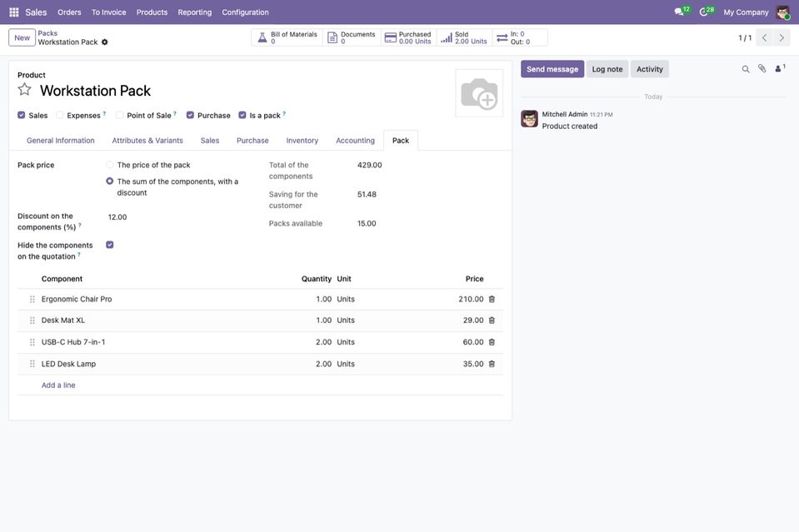Viewport: 799px width, 532px height.
Task: Click the Log note button
Action: click(x=607, y=69)
